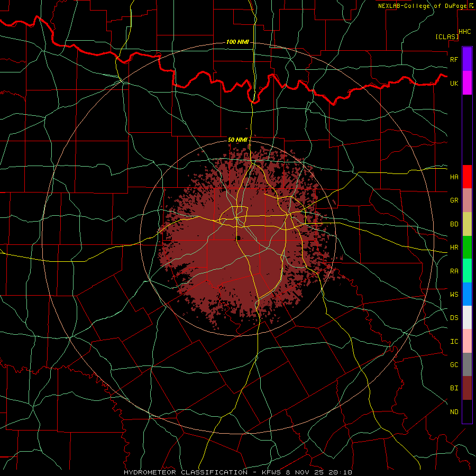Click the 'ND' legend label

click(x=454, y=412)
